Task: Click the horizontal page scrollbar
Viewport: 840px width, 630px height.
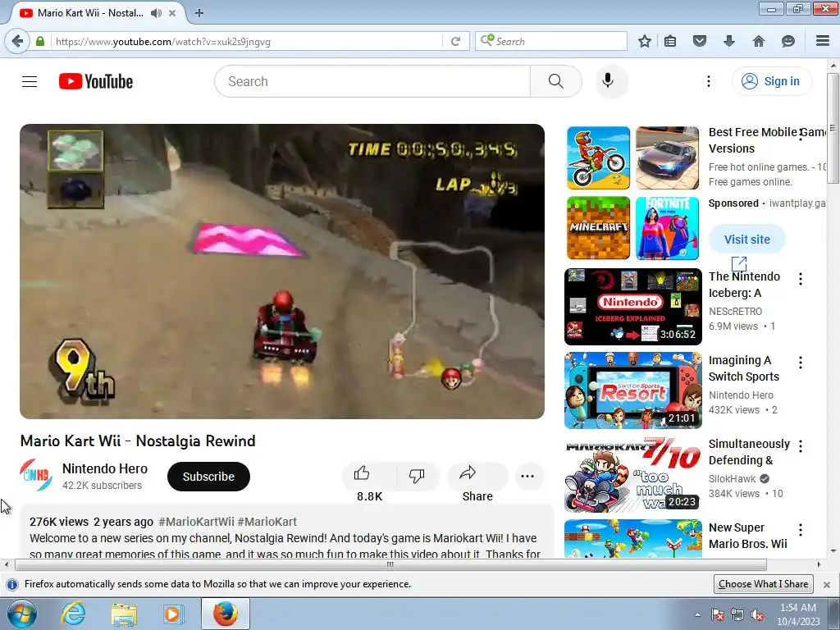Action: pos(390,564)
